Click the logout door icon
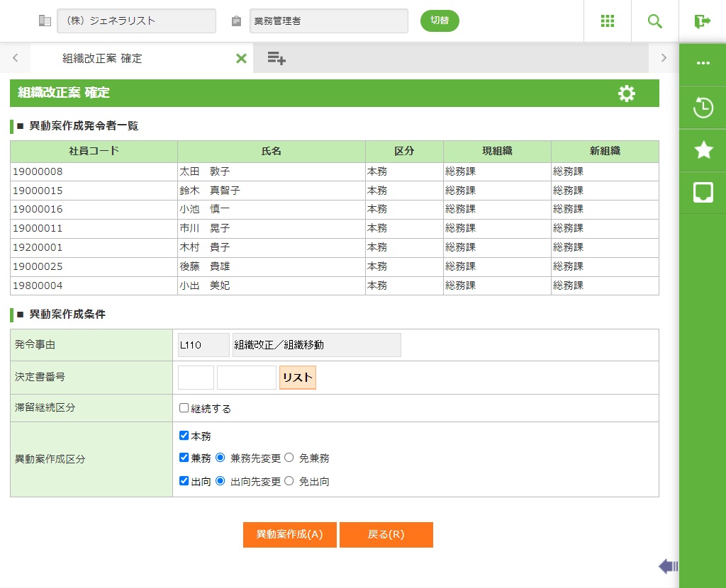This screenshot has width=726, height=588. (702, 21)
